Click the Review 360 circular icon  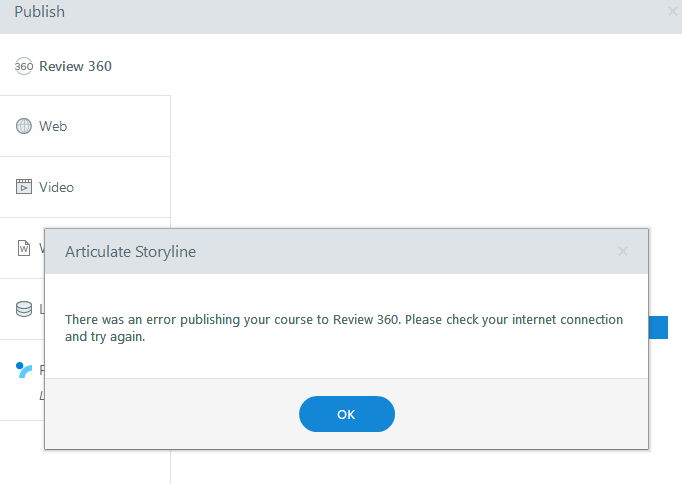click(24, 67)
